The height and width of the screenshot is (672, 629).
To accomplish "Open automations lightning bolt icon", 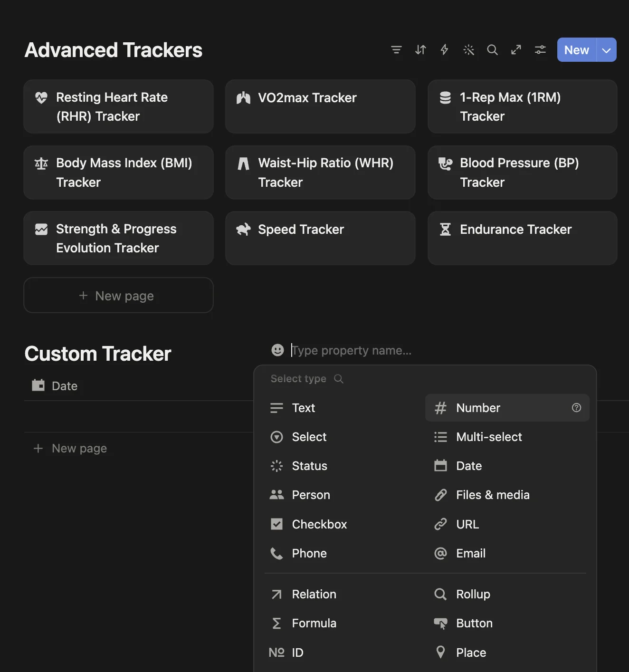I will click(x=444, y=50).
